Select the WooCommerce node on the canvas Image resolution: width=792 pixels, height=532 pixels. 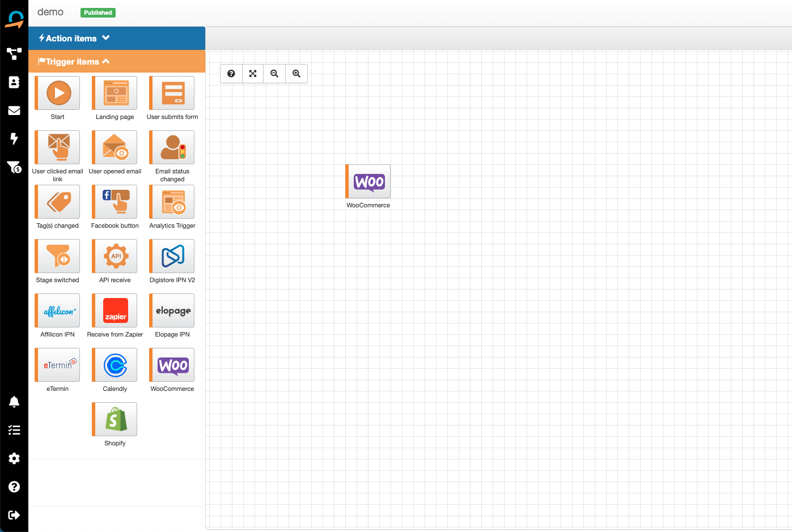[x=368, y=182]
